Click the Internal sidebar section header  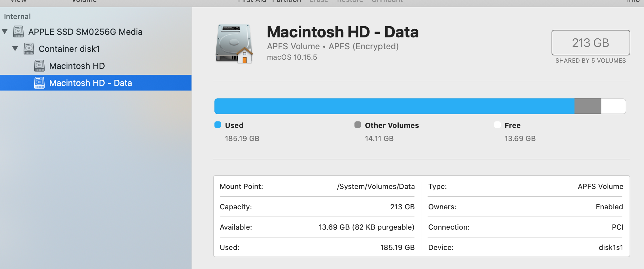(x=17, y=16)
